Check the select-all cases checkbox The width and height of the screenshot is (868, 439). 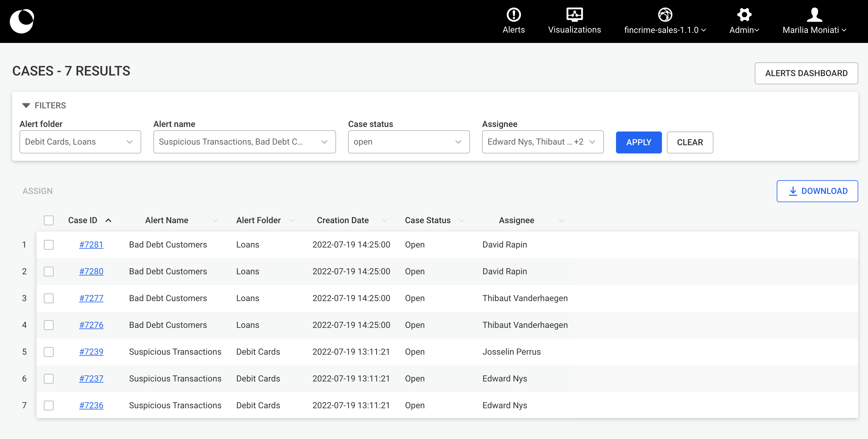(x=49, y=220)
